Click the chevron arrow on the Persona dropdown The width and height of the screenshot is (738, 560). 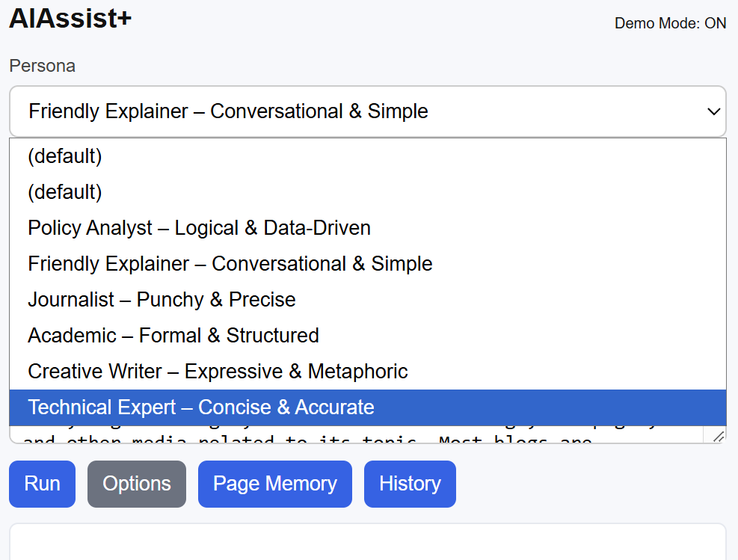713,111
